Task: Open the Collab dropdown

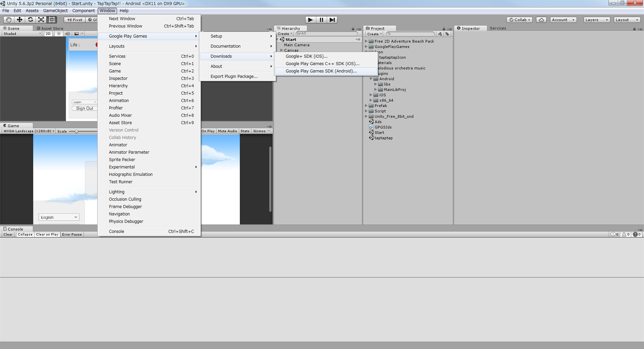Action: coord(520,20)
